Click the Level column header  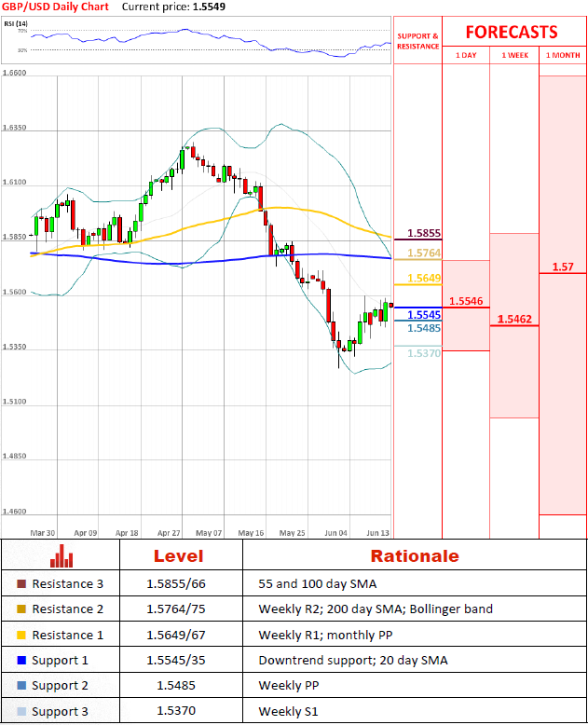(x=178, y=556)
